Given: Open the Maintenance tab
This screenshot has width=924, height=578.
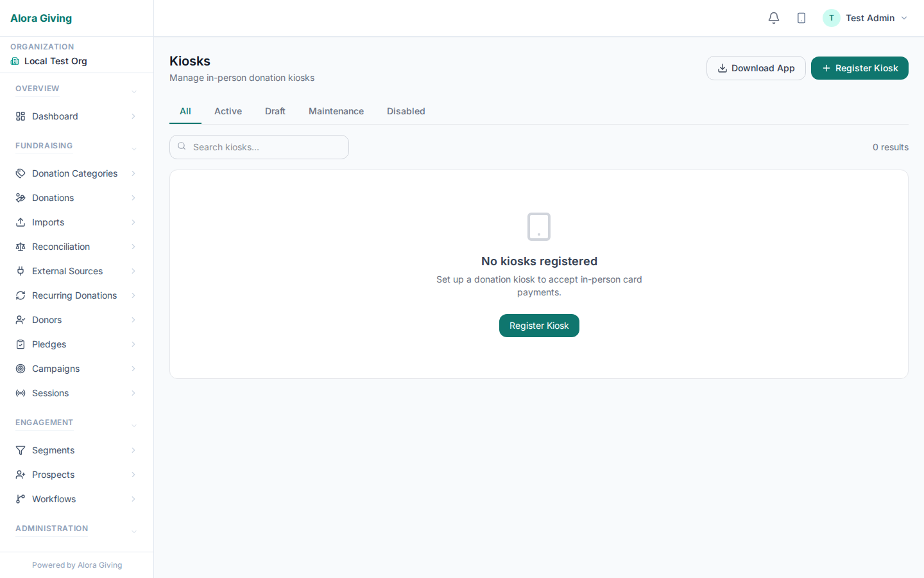Looking at the screenshot, I should pyautogui.click(x=336, y=110).
